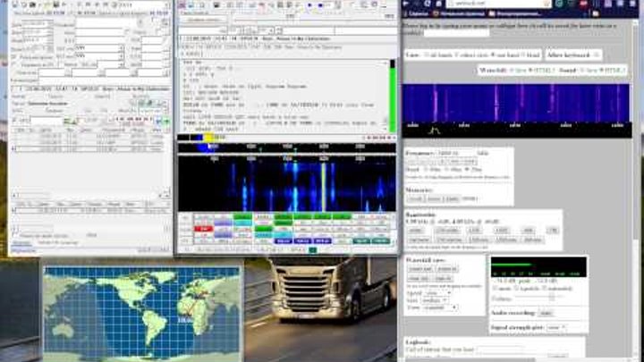Click the first toolbar icon in the decoder window

tap(183, 6)
